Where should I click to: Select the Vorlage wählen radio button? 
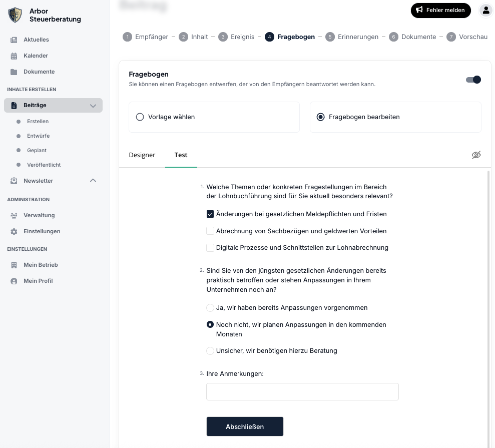(140, 117)
